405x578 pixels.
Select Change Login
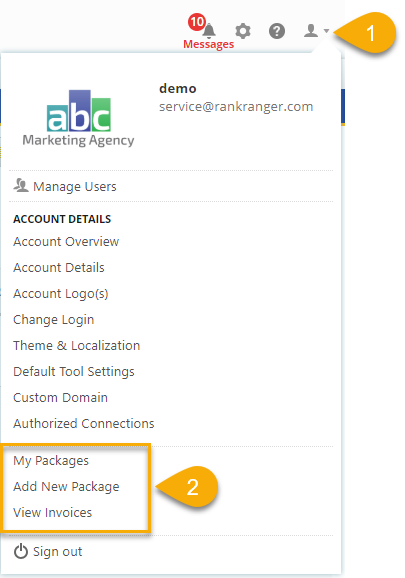point(54,320)
